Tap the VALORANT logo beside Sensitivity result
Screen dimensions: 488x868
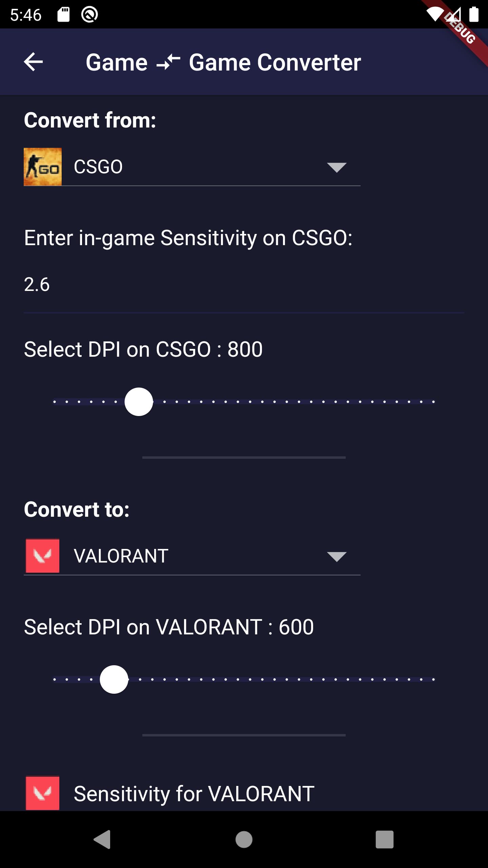43,793
